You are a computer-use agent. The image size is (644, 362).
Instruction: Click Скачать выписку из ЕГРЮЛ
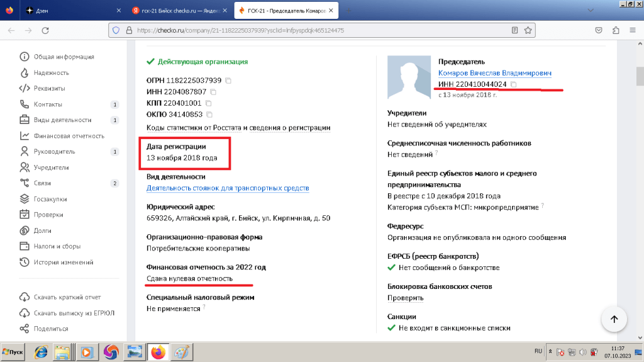tap(74, 313)
